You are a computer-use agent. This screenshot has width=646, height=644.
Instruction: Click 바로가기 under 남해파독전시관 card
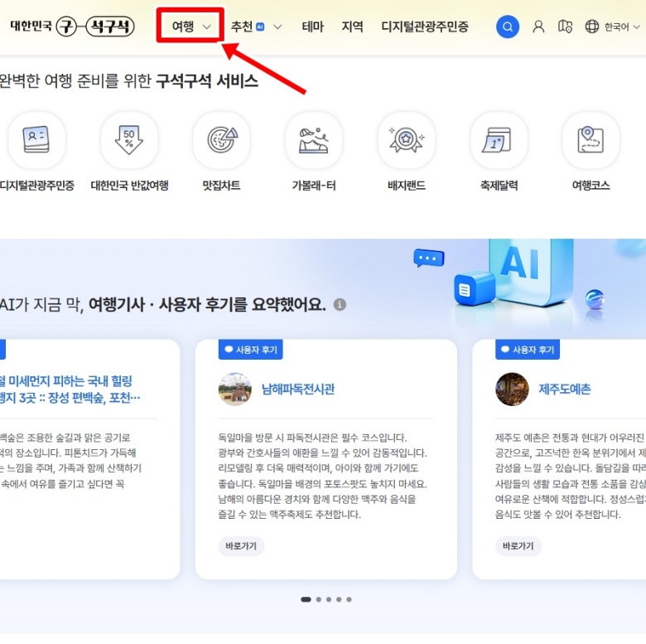pos(242,546)
